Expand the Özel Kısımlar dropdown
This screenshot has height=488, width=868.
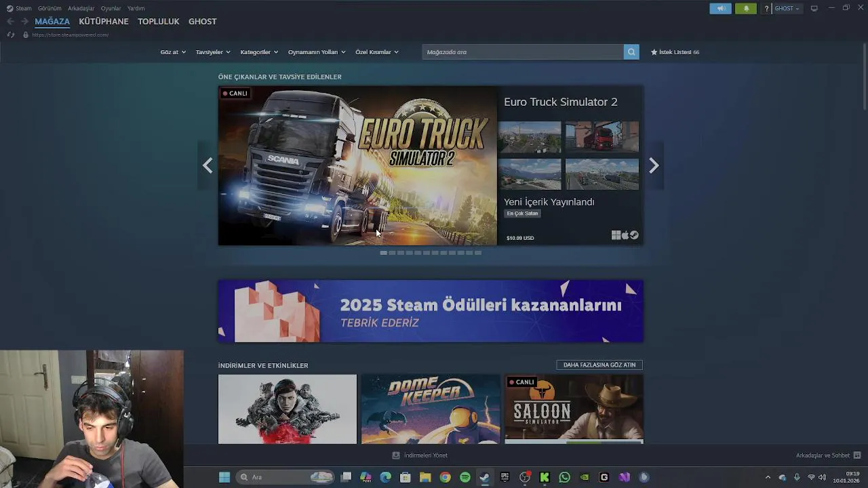coord(377,52)
